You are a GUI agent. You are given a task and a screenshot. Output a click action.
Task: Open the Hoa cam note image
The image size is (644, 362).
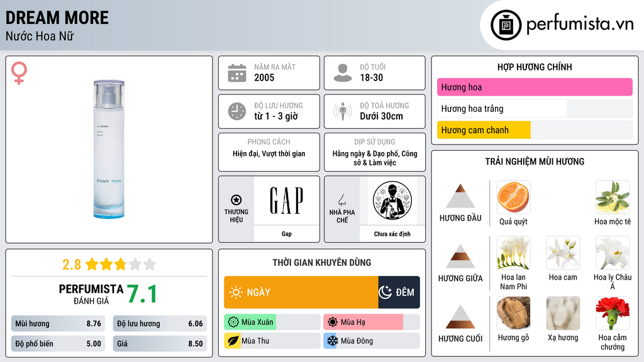pyautogui.click(x=563, y=253)
